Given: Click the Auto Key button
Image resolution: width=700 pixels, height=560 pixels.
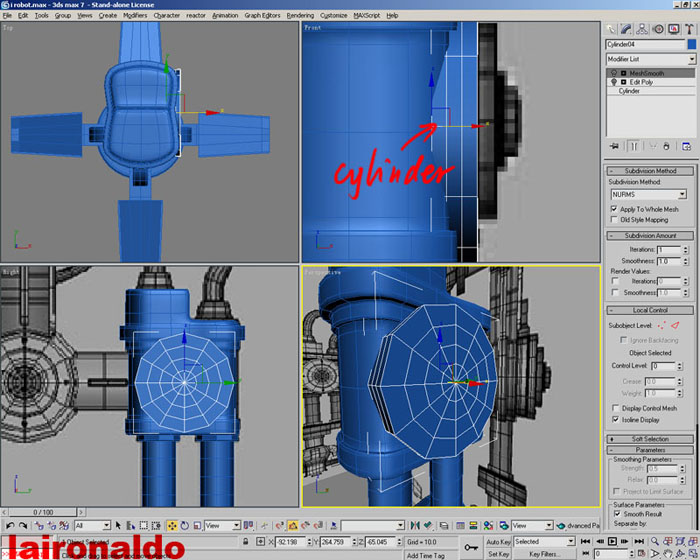Looking at the screenshot, I should (x=498, y=541).
